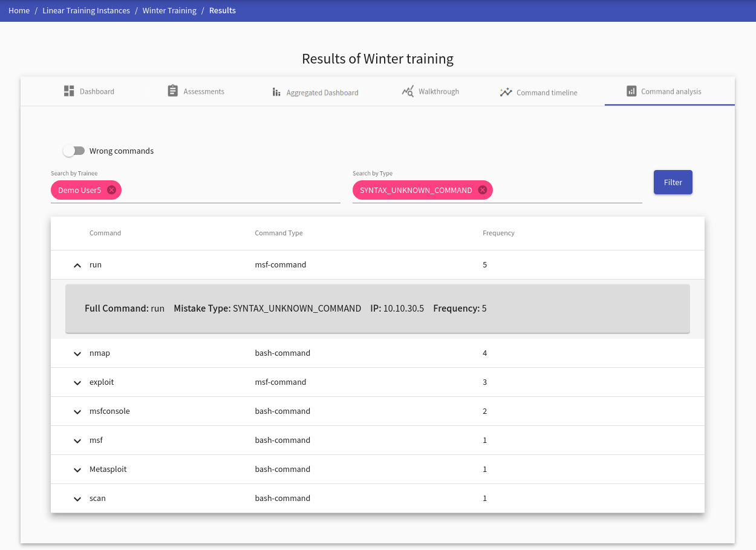Click the scan command name
This screenshot has height=550, width=756.
(97, 498)
